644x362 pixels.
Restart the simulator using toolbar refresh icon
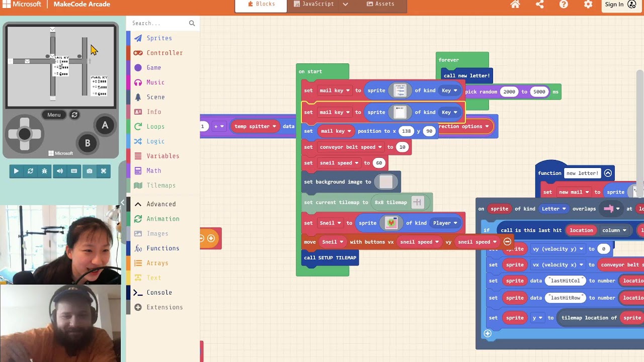pyautogui.click(x=30, y=171)
